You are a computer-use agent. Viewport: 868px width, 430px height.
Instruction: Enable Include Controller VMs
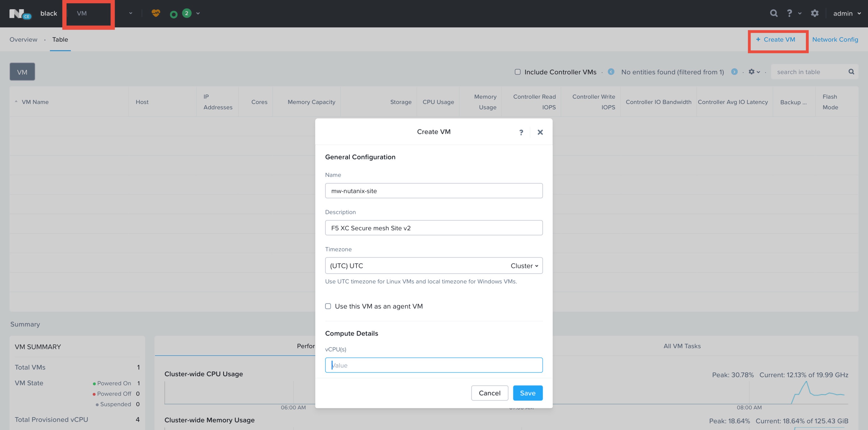(518, 72)
